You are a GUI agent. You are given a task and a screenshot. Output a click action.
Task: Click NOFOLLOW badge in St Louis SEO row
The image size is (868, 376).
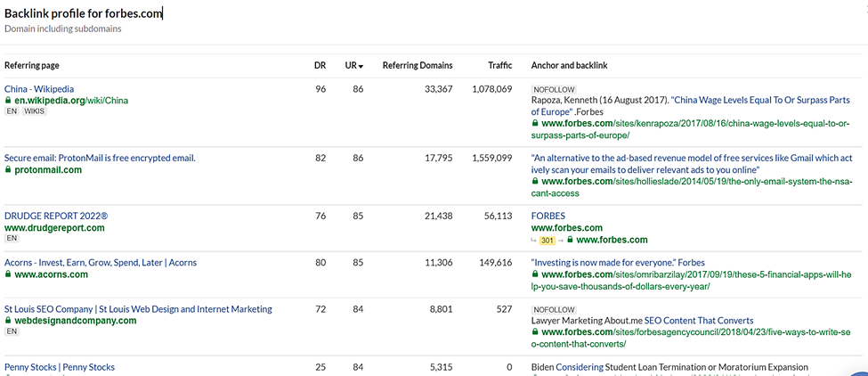pyautogui.click(x=554, y=309)
